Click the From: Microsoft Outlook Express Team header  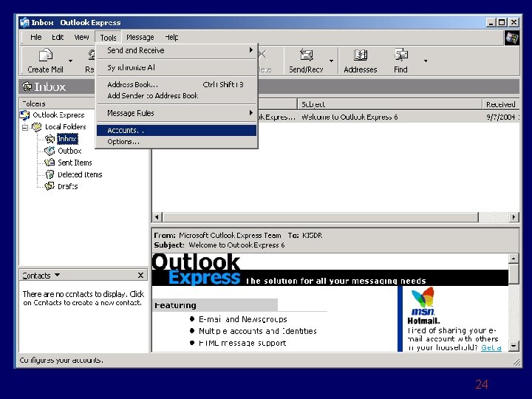[x=217, y=236]
